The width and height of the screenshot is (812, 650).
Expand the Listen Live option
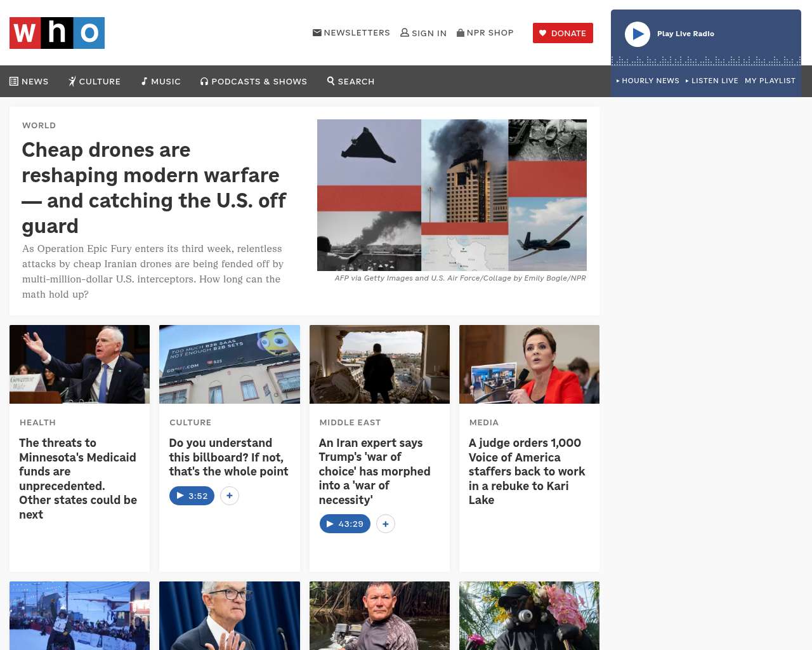pos(712,81)
